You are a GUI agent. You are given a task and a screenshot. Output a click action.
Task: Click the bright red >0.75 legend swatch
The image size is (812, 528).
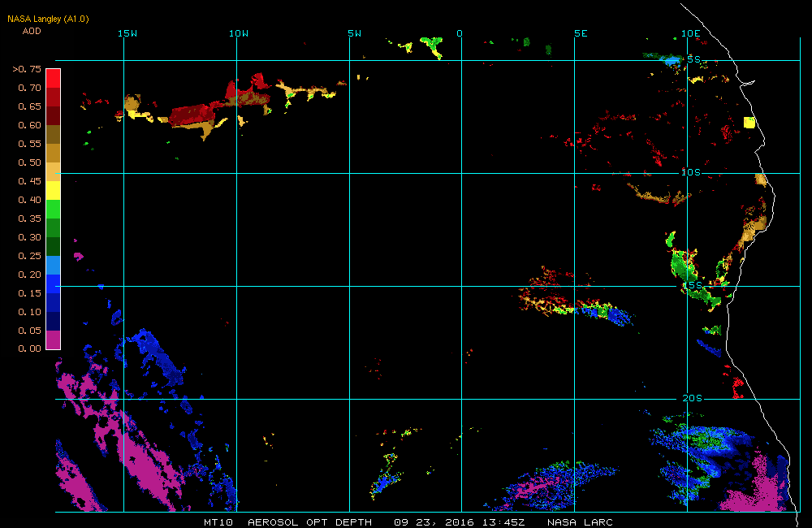pyautogui.click(x=54, y=78)
